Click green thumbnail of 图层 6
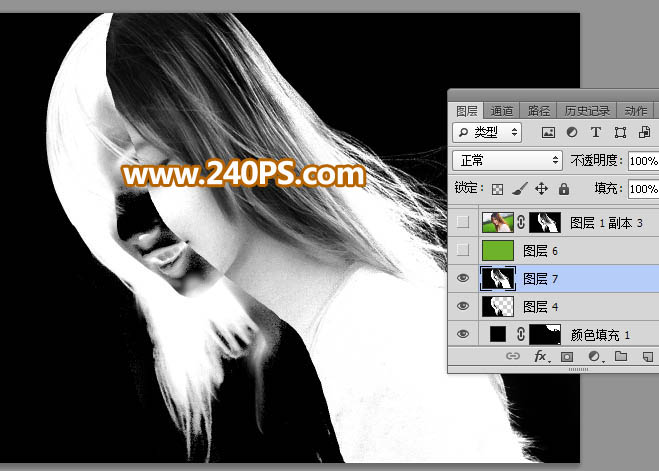The height and width of the screenshot is (471, 659). coord(498,250)
